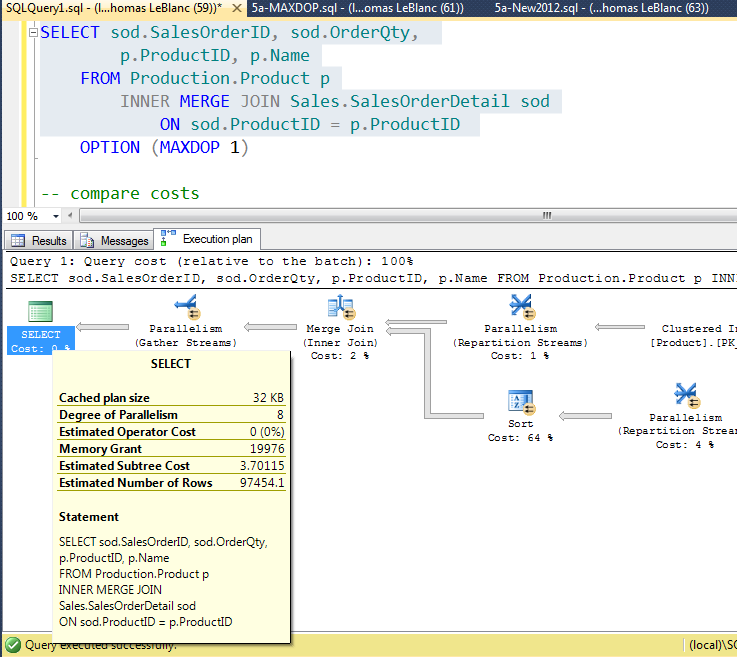
Task: Click 'Memory Grant' value 19976
Action: point(267,449)
